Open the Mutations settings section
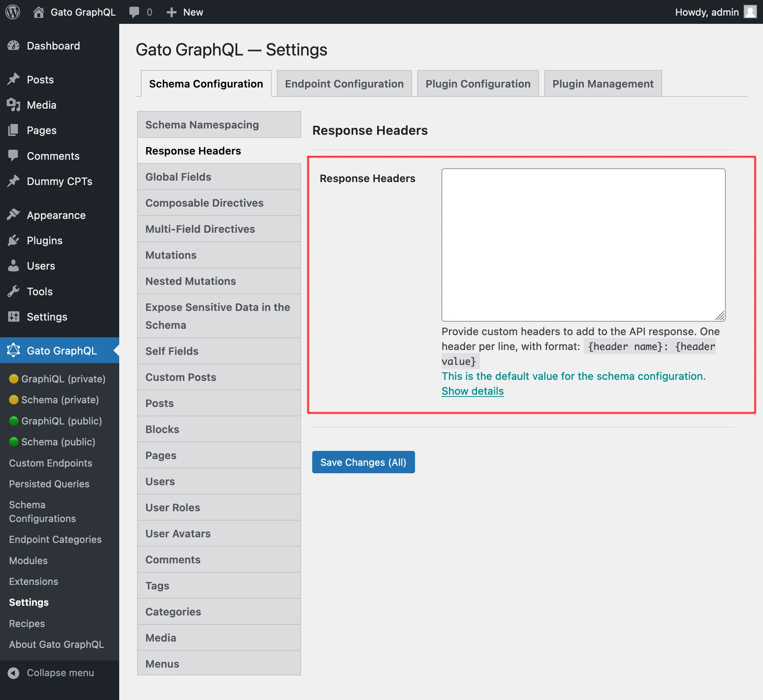 point(219,255)
